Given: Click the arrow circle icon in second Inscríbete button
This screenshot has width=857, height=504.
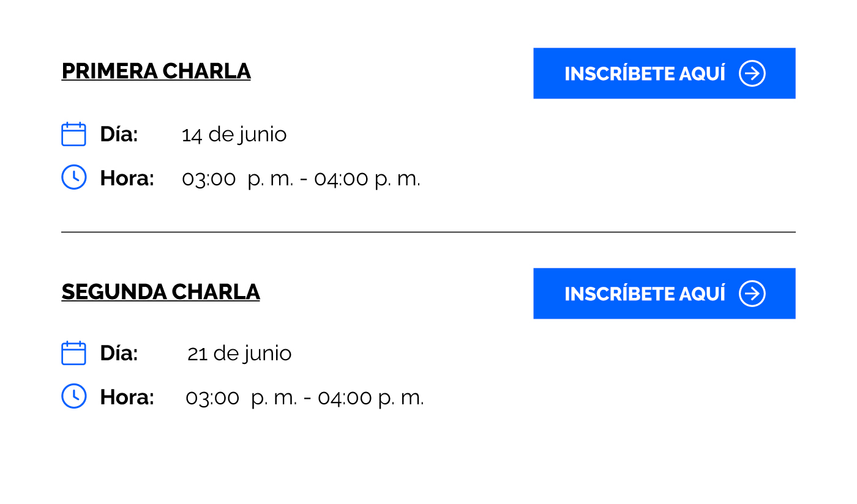Looking at the screenshot, I should coord(752,294).
